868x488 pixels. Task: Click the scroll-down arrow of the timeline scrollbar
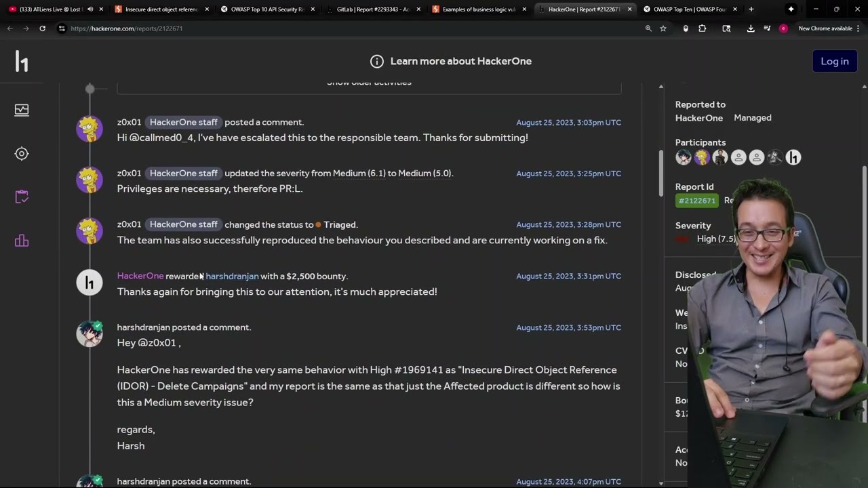tap(661, 483)
